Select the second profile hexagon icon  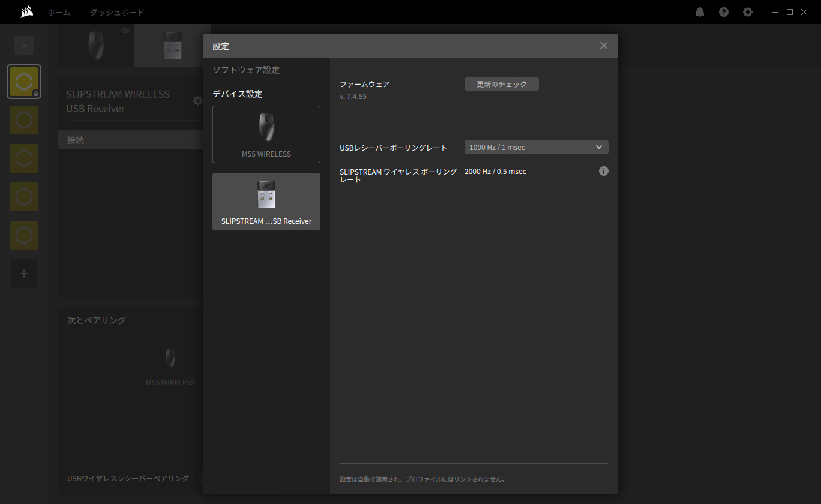[24, 120]
